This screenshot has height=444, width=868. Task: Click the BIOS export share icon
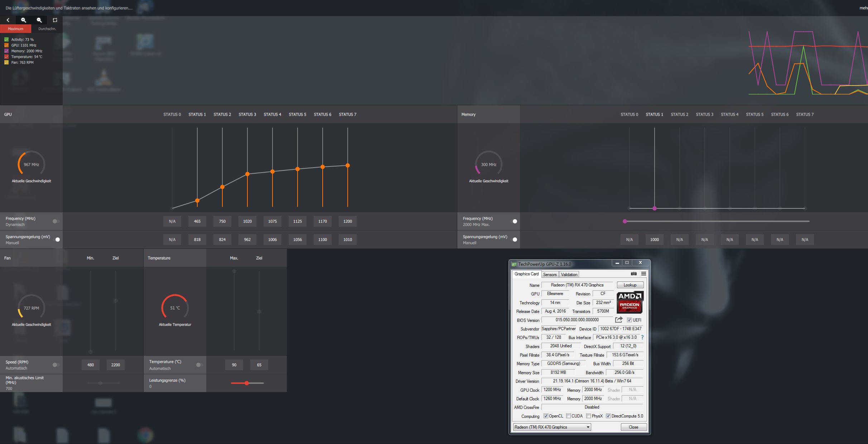[x=618, y=319]
